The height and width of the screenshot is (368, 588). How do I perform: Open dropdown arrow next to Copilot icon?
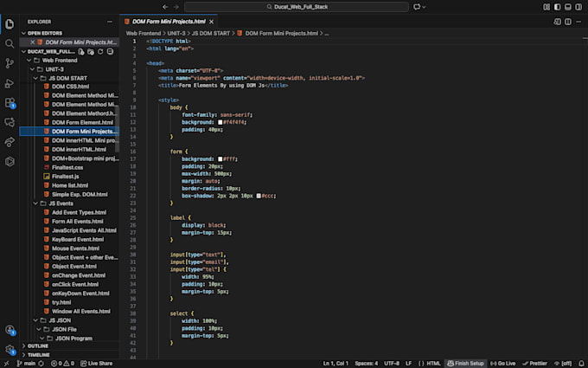(424, 7)
